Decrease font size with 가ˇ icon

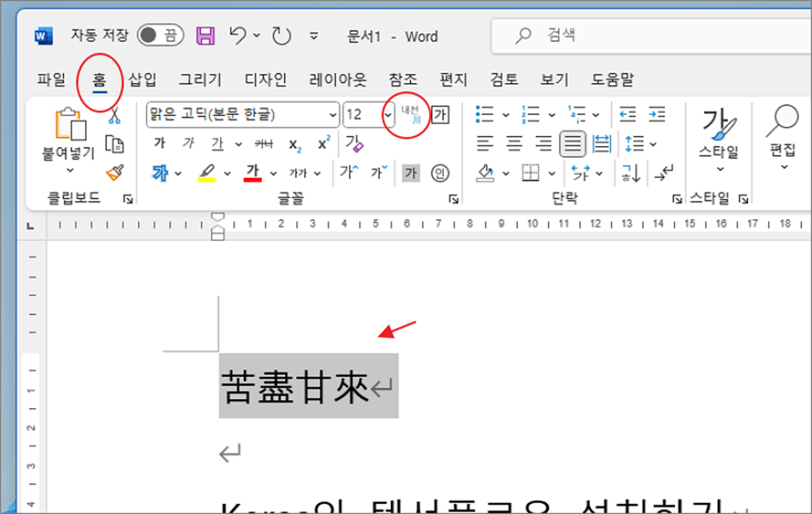coord(379,173)
